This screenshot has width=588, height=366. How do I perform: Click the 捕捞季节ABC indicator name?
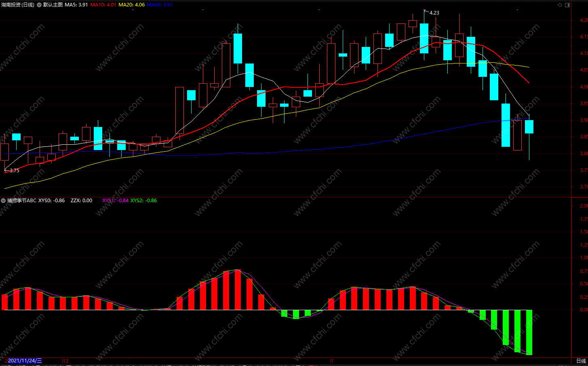(22, 201)
